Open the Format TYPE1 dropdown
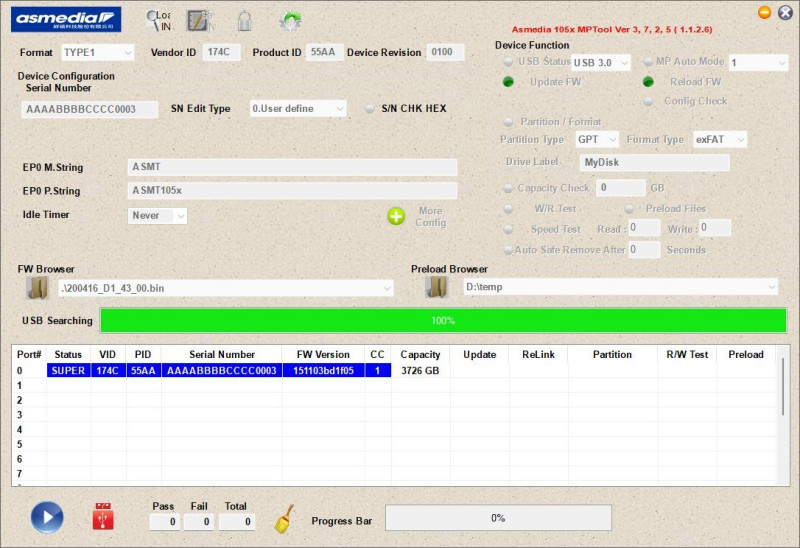800x548 pixels. tap(97, 53)
